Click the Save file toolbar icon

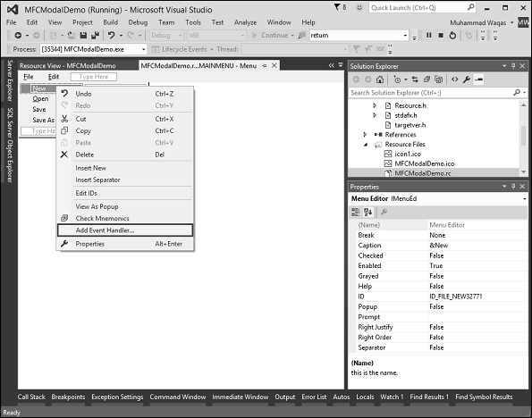83,35
